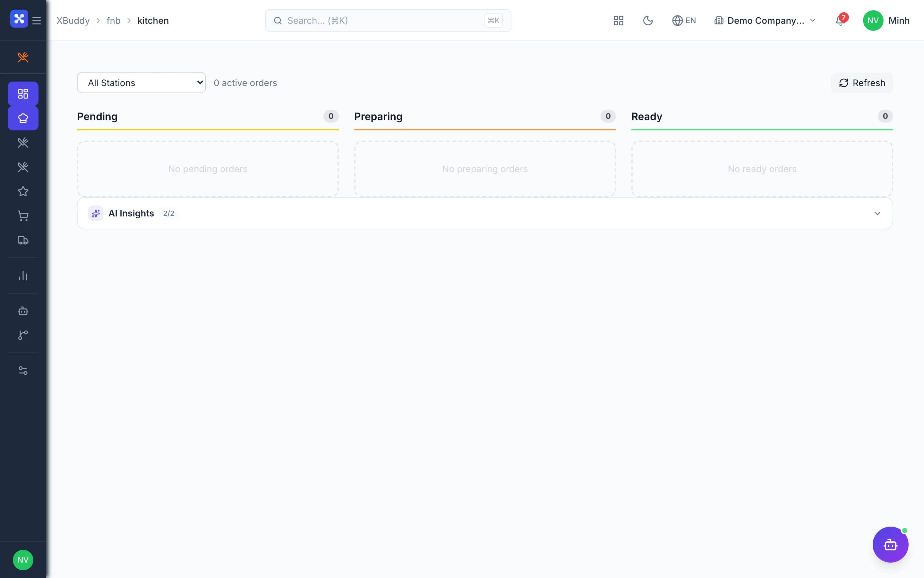Image resolution: width=924 pixels, height=578 pixels.
Task: Click the Ready column header
Action: tap(646, 116)
